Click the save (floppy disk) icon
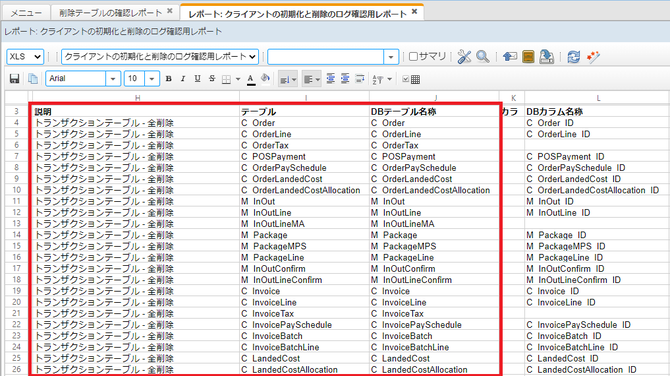The image size is (670, 376). (15, 79)
